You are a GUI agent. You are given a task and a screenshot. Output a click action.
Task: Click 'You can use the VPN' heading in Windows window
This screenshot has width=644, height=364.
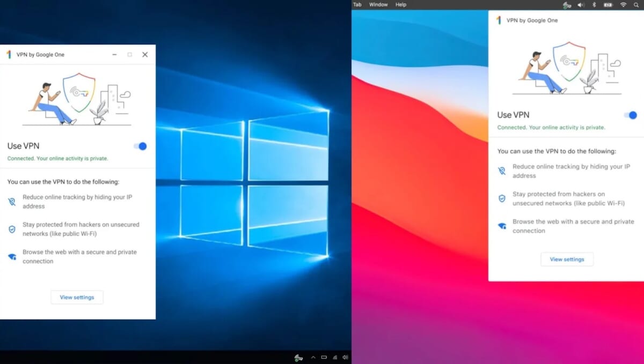[63, 182]
